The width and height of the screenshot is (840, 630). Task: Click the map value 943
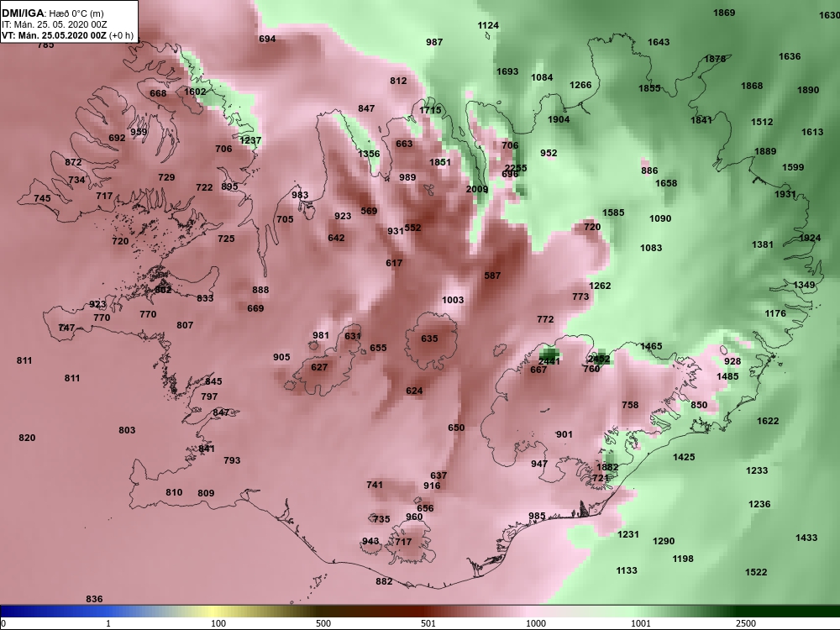(x=370, y=541)
